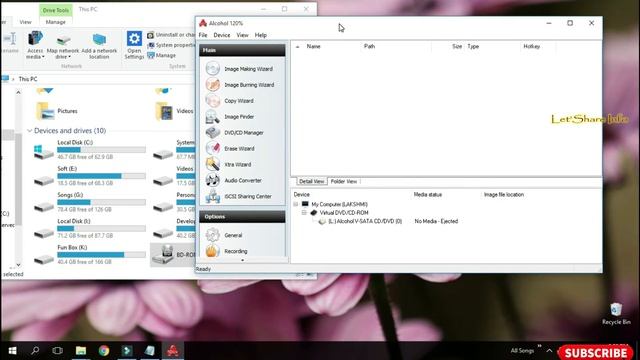Select Local Disk (I:) drive
640x360 pixels.
[x=90, y=229]
